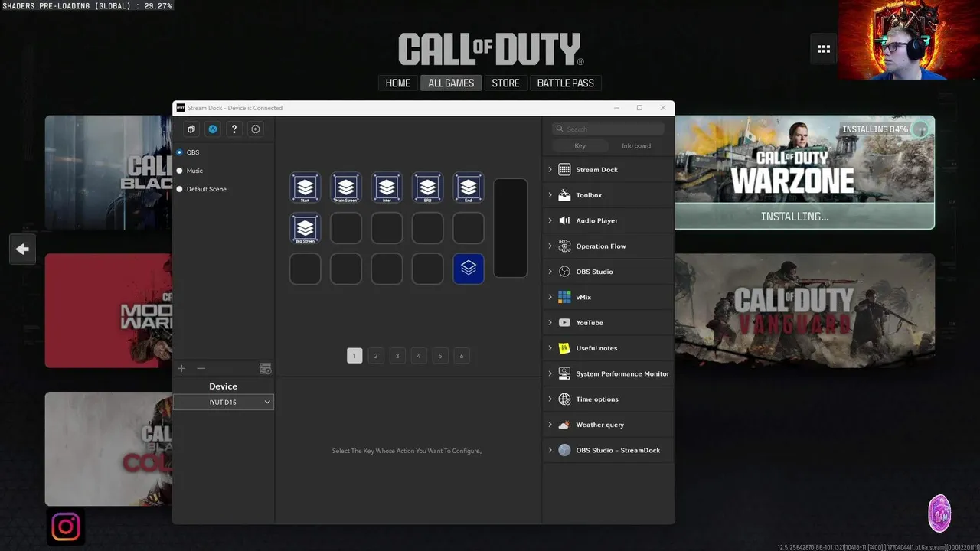Go to key page 4
Image resolution: width=980 pixels, height=551 pixels.
(x=418, y=356)
